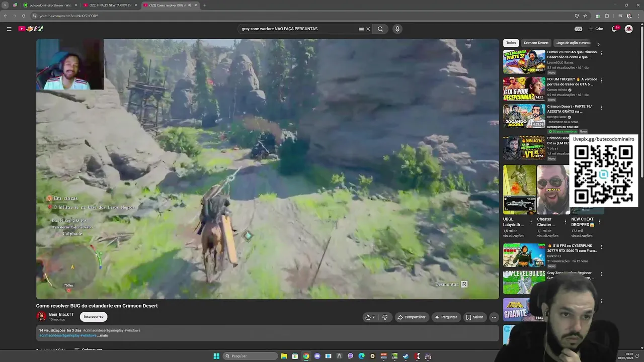The image size is (644, 362).
Task: Close the Como resolver BUG tab
Action: 196,5
